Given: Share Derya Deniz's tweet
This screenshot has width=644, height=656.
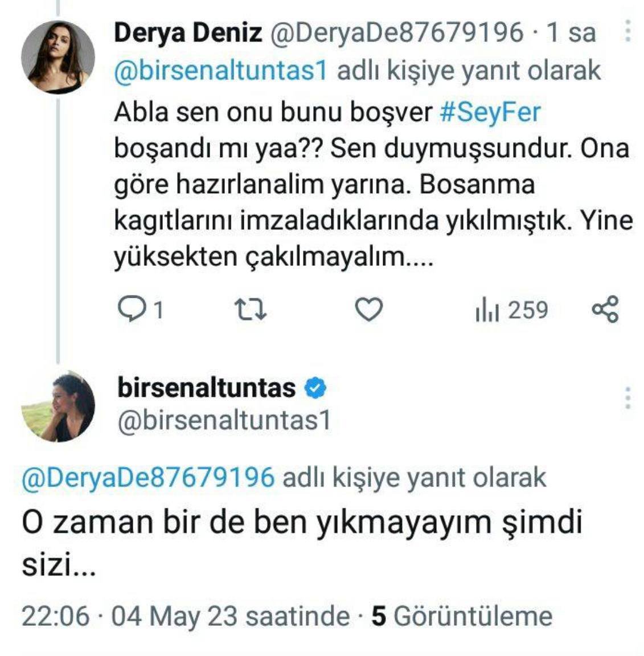Looking at the screenshot, I should click(605, 310).
